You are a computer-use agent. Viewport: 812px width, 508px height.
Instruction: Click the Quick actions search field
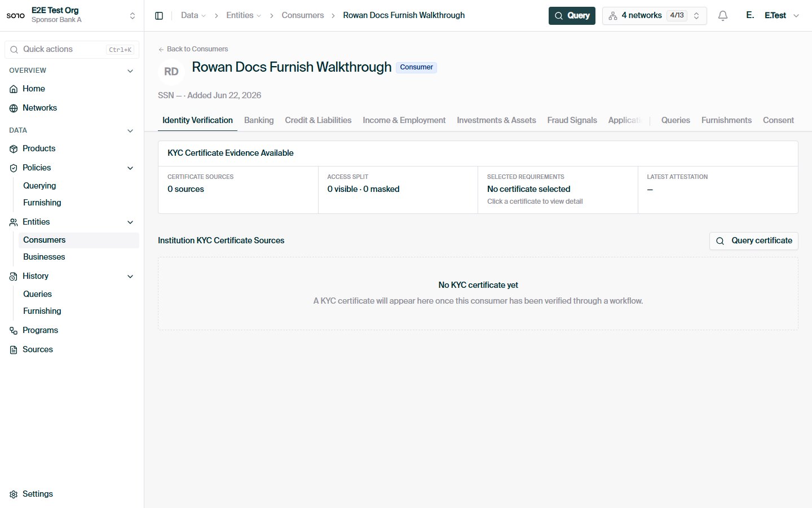click(72, 50)
